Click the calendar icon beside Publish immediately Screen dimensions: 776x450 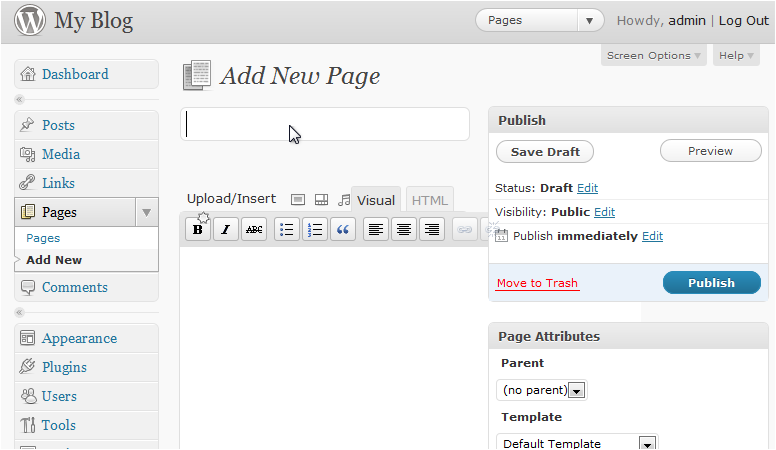(501, 236)
